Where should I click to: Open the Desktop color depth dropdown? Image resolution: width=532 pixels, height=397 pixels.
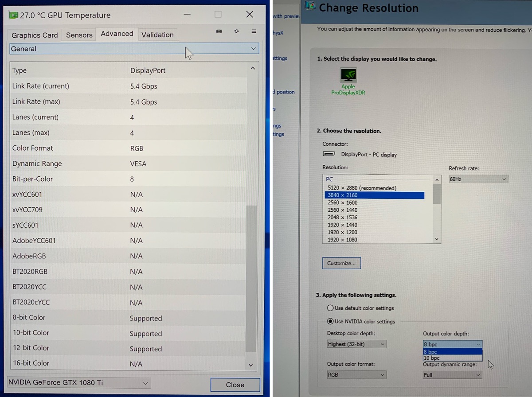click(x=356, y=344)
